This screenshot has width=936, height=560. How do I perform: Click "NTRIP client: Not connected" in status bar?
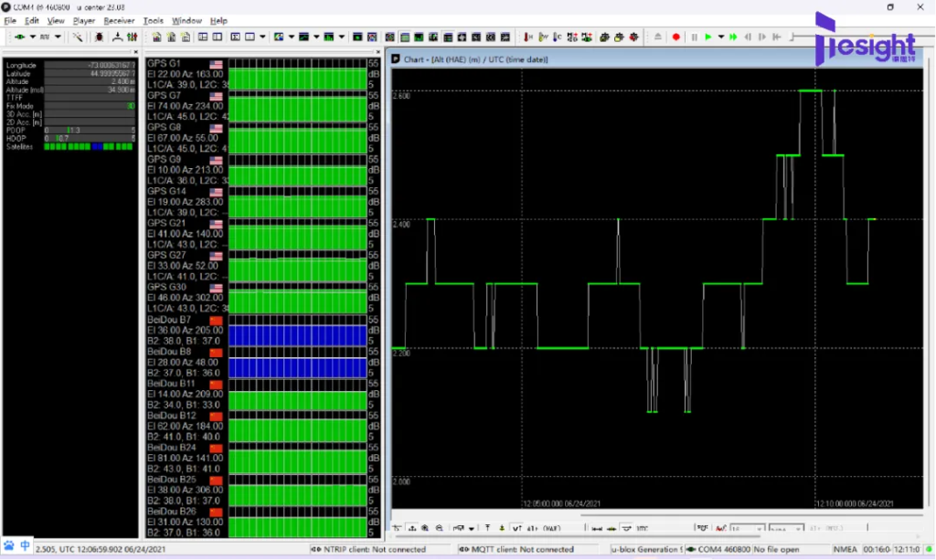374,549
